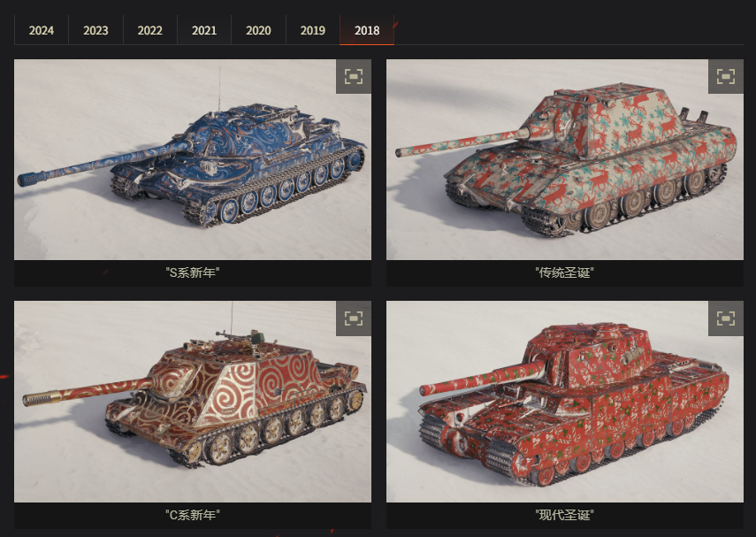The height and width of the screenshot is (537, 756).
Task: Switch to the 2023 tab
Action: [x=95, y=30]
